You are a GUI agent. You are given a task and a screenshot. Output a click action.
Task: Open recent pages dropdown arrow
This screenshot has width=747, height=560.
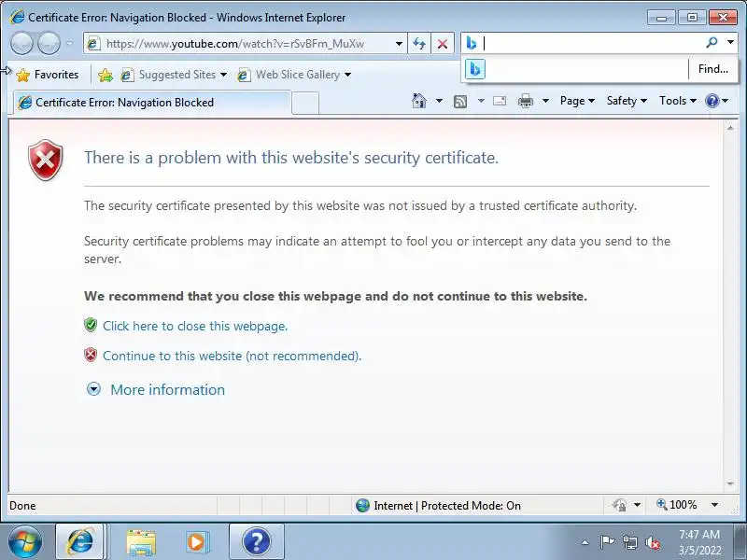(x=70, y=43)
